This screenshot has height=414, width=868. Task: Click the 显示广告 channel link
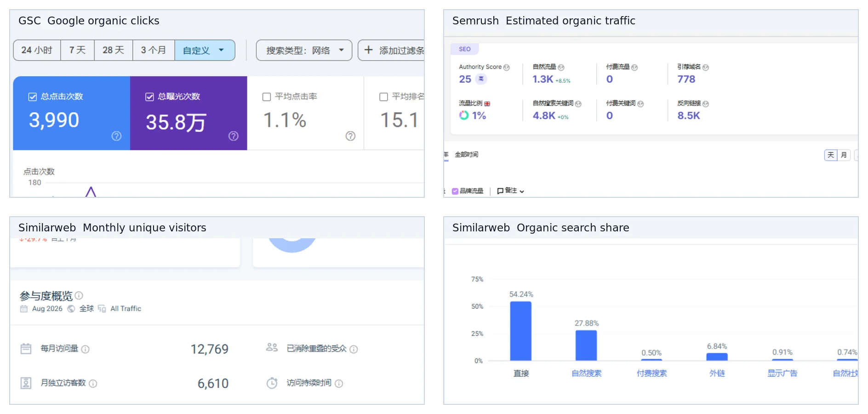click(x=782, y=373)
